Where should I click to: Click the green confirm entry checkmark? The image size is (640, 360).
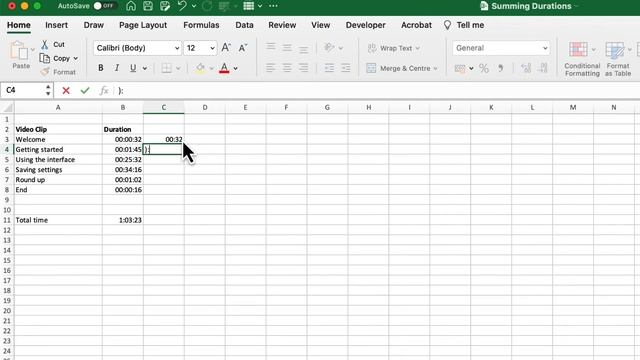pyautogui.click(x=85, y=90)
